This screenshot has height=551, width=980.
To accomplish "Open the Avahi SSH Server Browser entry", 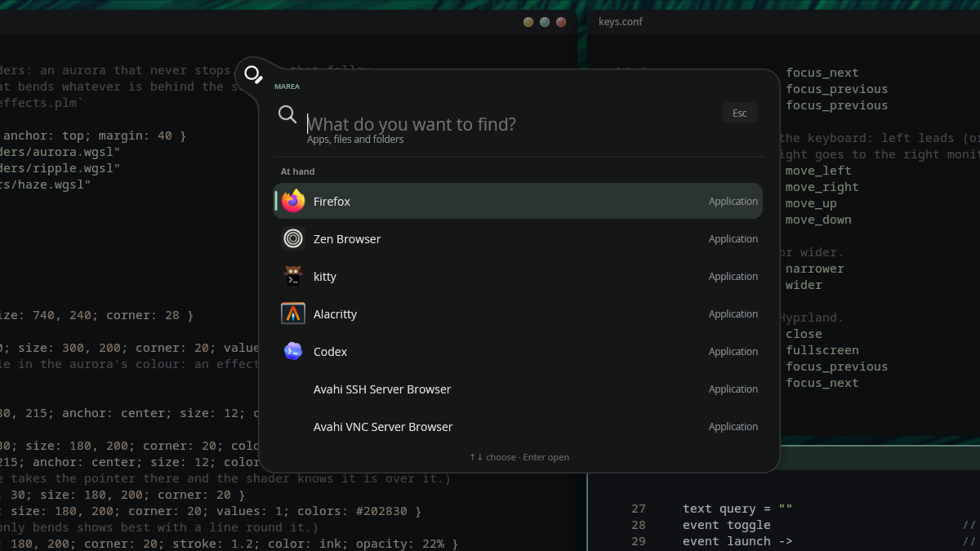I will [x=519, y=389].
